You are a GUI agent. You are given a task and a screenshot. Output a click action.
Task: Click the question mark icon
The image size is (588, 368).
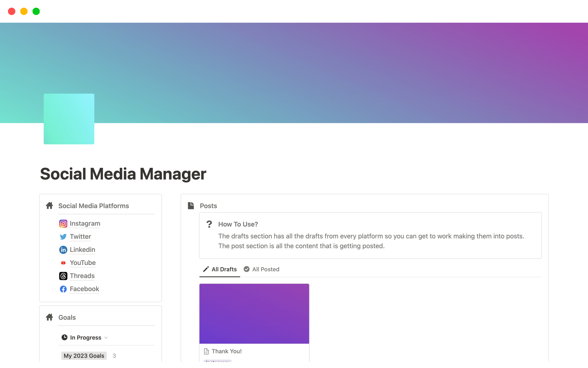(x=209, y=224)
